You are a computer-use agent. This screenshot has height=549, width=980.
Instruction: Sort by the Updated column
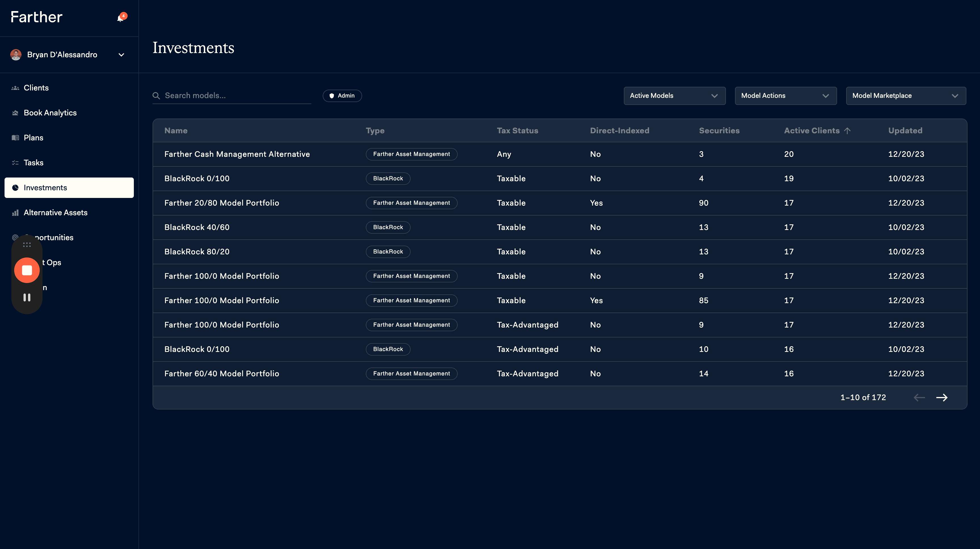pyautogui.click(x=905, y=131)
